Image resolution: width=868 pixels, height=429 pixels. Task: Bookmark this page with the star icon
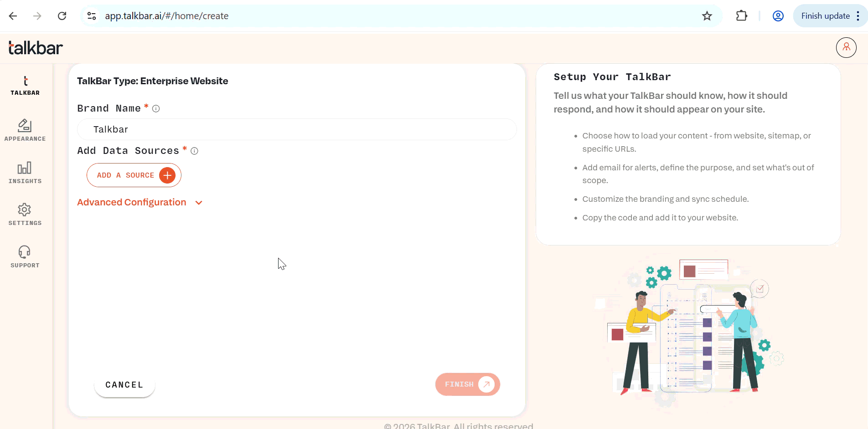click(x=707, y=16)
